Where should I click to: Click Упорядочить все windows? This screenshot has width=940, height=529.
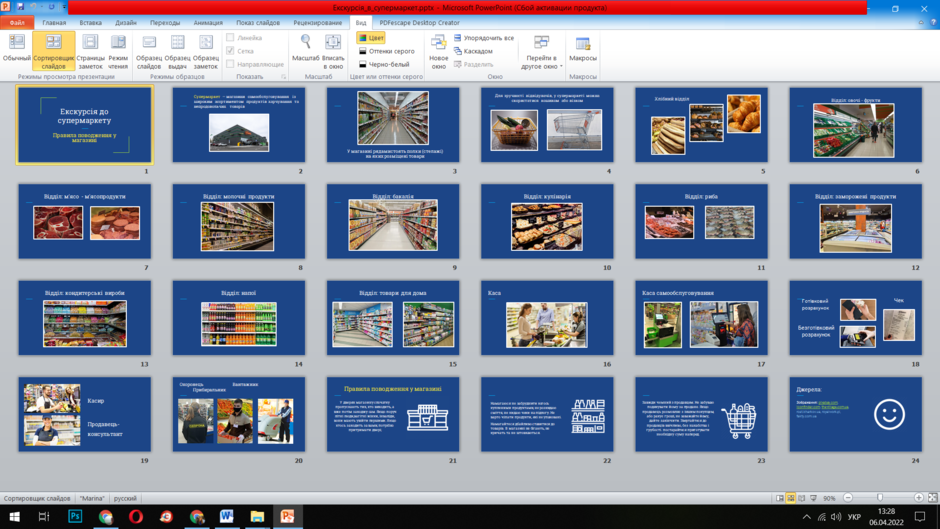coord(484,38)
